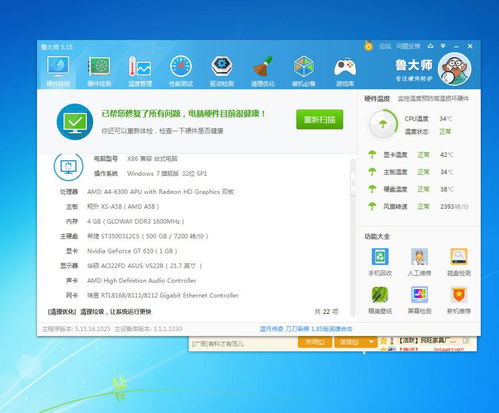This screenshot has height=413, width=499.
Task: Open the 新机推荐 recommendation shield tool
Action: (x=459, y=300)
